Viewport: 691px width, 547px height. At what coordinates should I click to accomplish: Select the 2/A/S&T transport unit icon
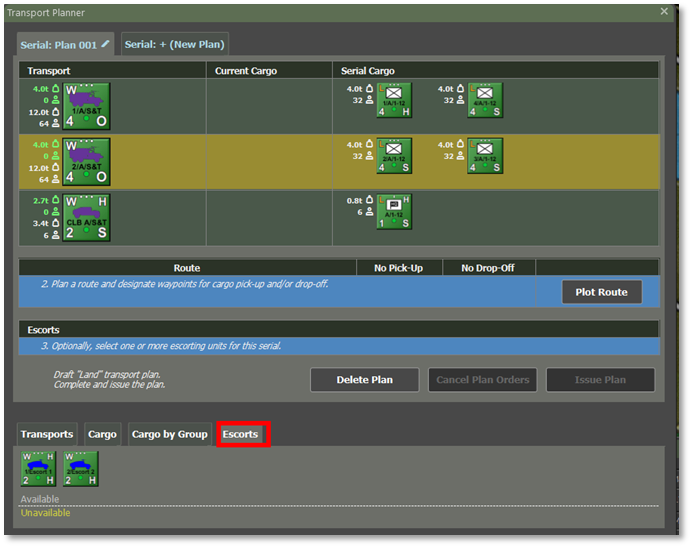[x=86, y=162]
